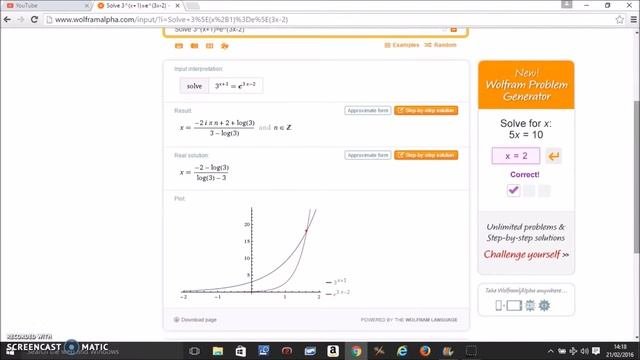The image size is (640, 360).
Task: Click the Wolfram Problem Generator banner
Action: (x=526, y=85)
